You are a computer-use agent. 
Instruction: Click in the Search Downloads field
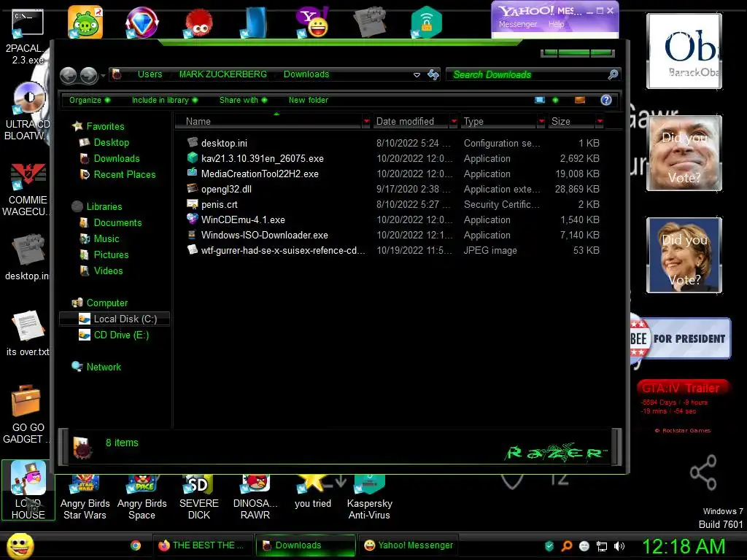[527, 74]
